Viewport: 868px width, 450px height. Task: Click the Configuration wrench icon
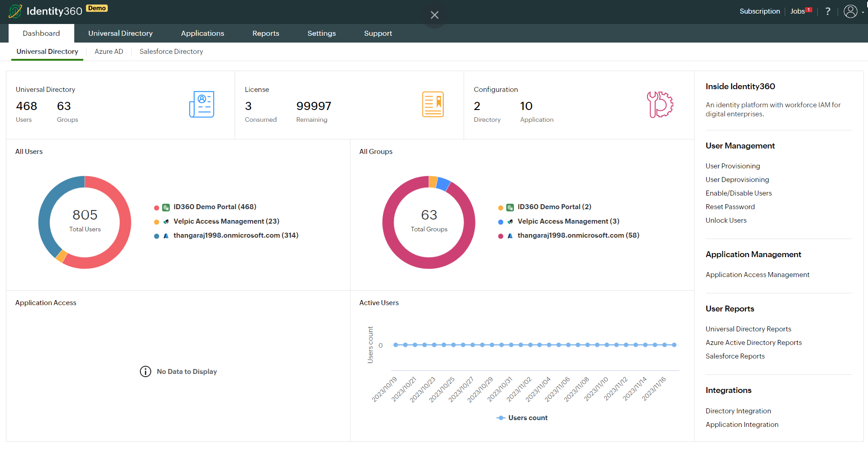pos(660,105)
